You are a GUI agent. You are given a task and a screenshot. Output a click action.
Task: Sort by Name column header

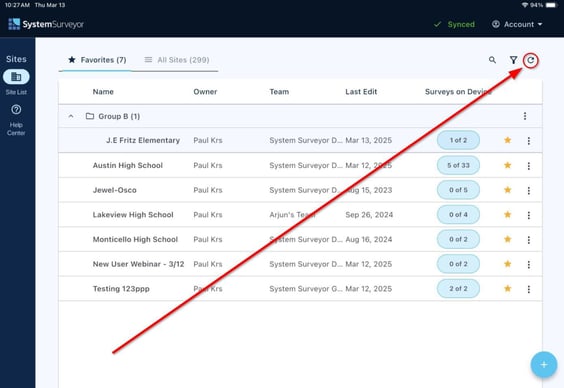tap(103, 92)
